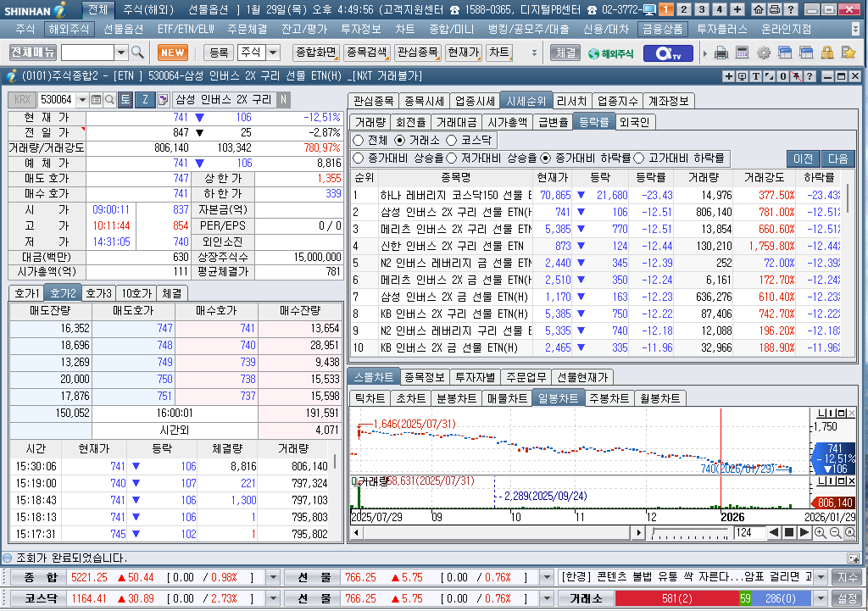Click the chart candle count slider
Viewport: 868px width, 611px height.
690,533
